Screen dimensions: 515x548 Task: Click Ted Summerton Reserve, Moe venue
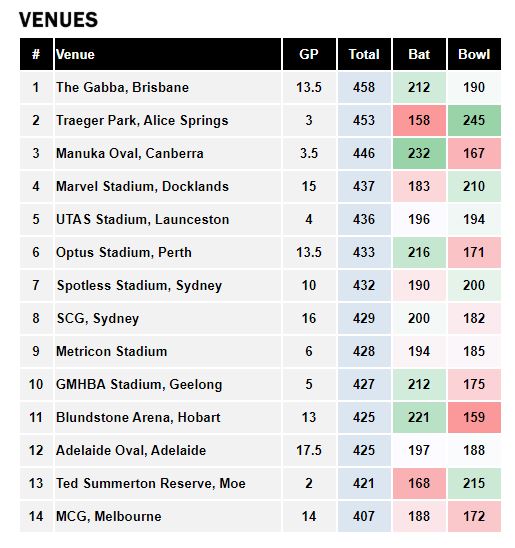(x=151, y=483)
